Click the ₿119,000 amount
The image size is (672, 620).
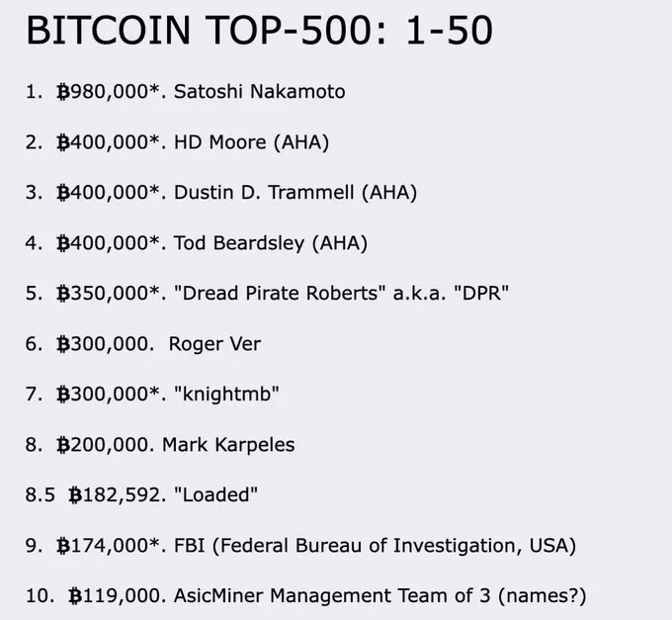116,596
